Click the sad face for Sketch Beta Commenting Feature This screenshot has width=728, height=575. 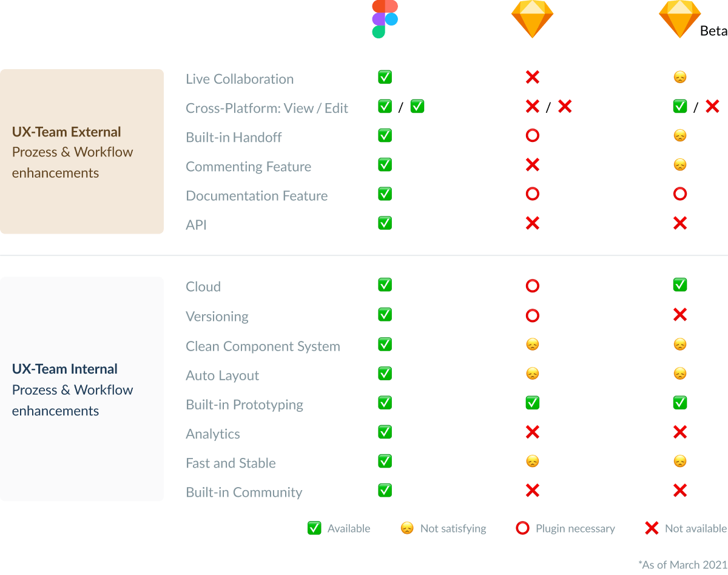[680, 165]
